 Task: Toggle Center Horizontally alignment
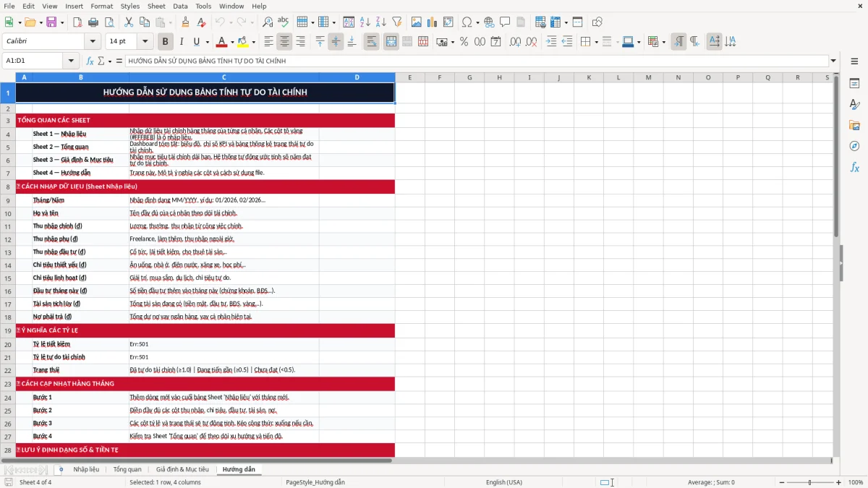[284, 42]
